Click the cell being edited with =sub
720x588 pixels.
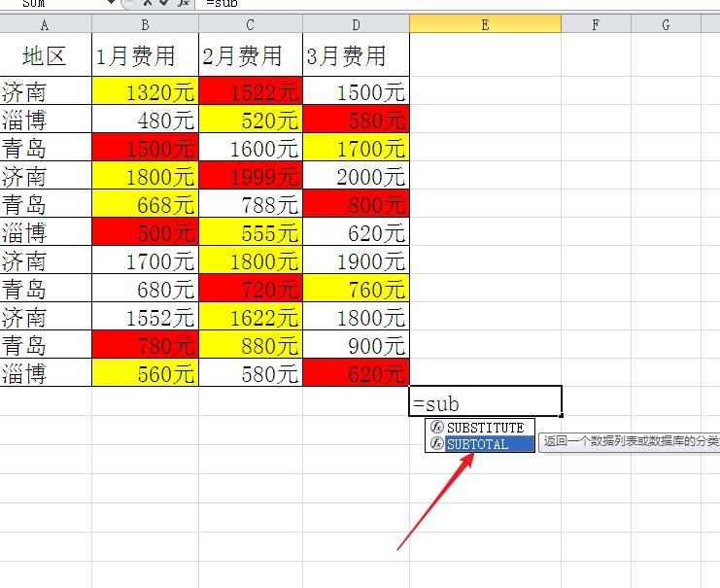[485, 401]
